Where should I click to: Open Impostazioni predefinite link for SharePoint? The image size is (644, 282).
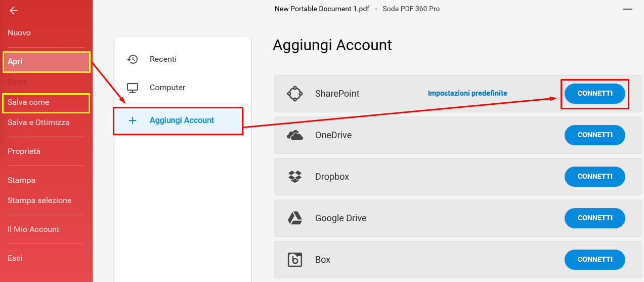click(467, 94)
